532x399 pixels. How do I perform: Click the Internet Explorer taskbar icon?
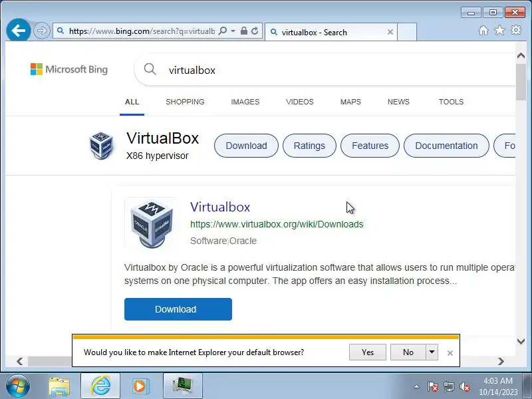100,386
